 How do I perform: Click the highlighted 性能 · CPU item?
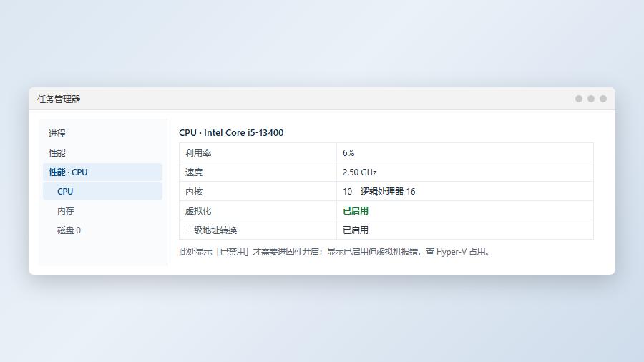[102, 172]
